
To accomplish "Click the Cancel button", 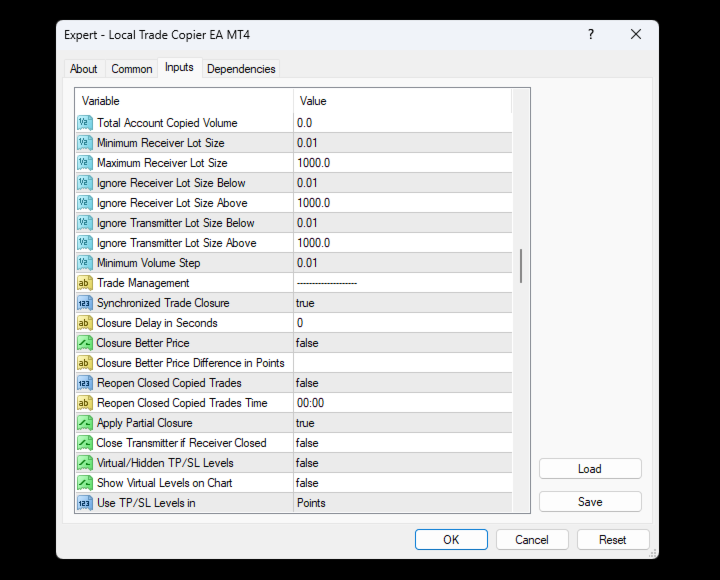I will (532, 540).
